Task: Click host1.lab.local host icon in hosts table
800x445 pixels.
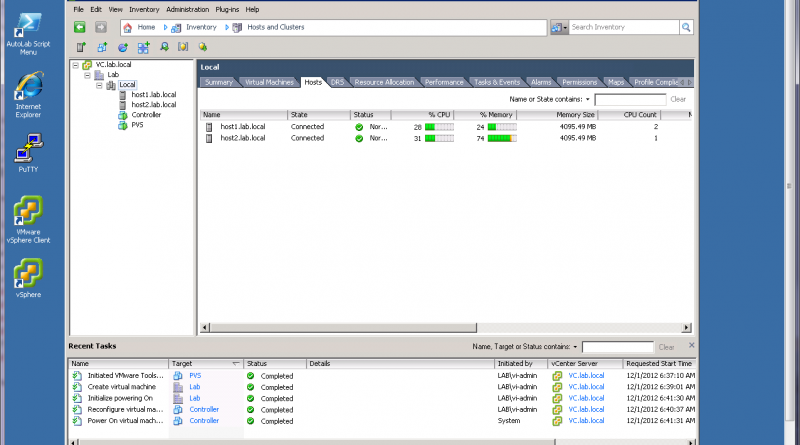Action: coord(209,127)
